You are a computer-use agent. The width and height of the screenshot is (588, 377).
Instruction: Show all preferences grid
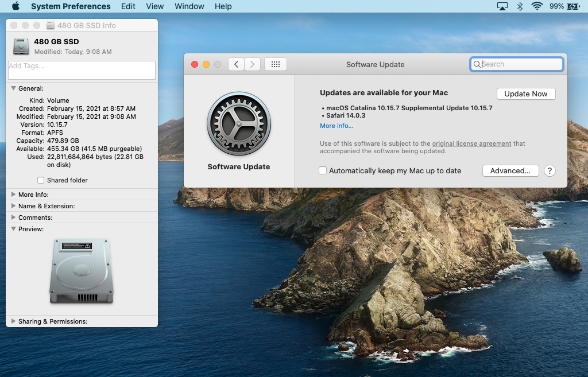point(276,64)
